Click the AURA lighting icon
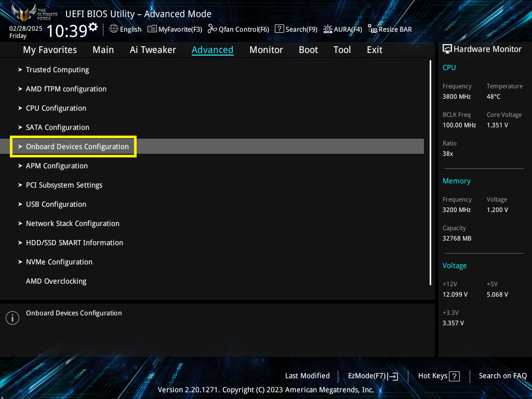The width and height of the screenshot is (532, 399). click(x=327, y=29)
